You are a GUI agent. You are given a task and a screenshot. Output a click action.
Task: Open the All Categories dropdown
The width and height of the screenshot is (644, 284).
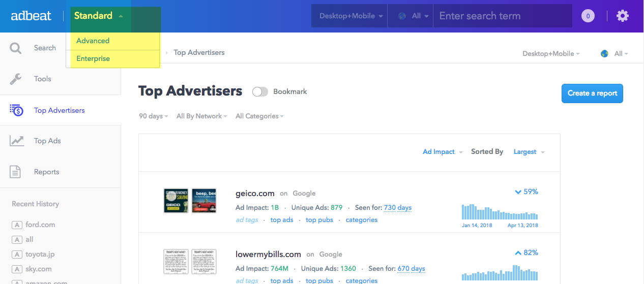pyautogui.click(x=259, y=116)
